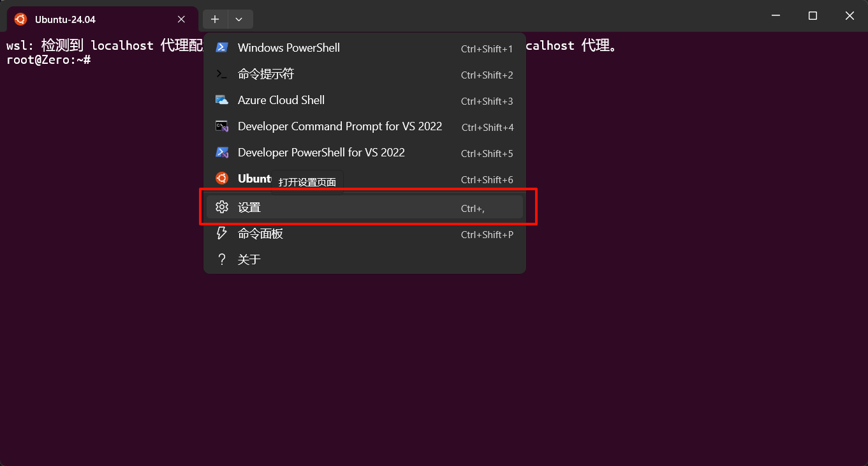Image resolution: width=868 pixels, height=466 pixels.
Task: Click the Azure Cloud Shell cloud icon
Action: tap(222, 100)
